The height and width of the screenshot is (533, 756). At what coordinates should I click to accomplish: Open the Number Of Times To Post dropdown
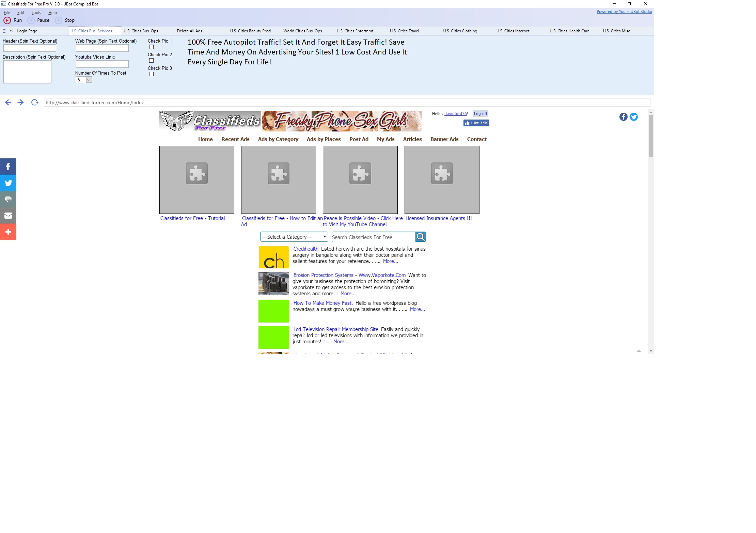point(89,80)
